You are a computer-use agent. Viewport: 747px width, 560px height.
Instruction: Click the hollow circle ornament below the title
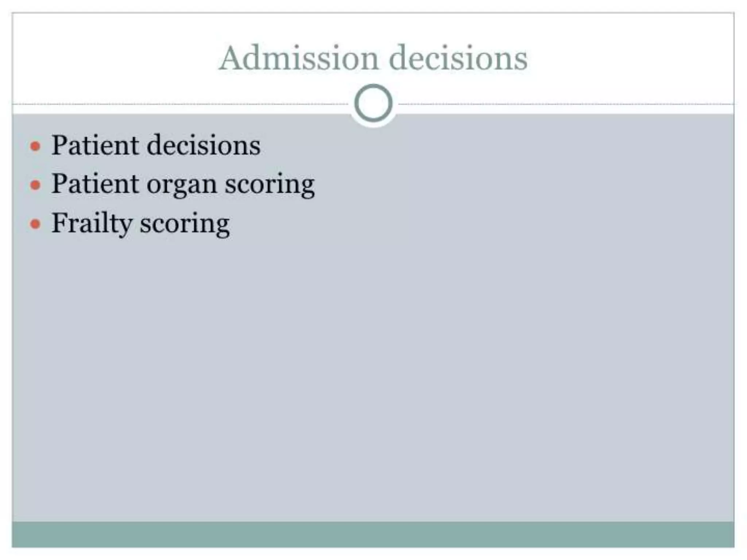click(373, 103)
